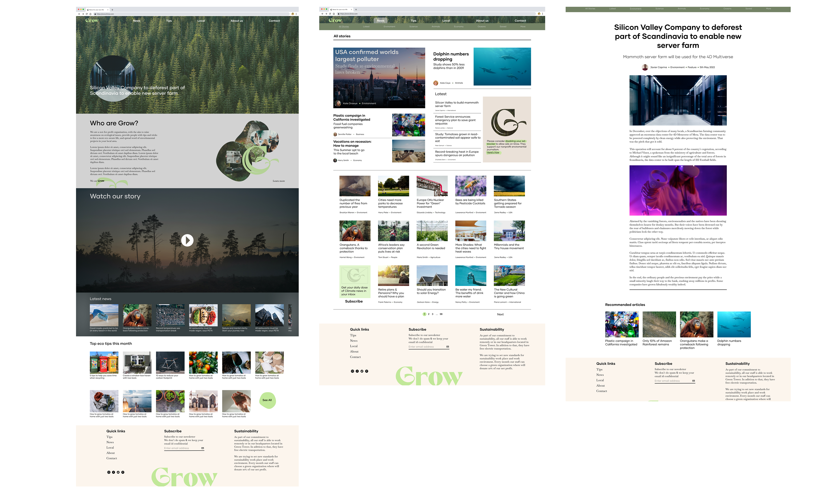
Task: Open Tips in left page main menu
Action: pyautogui.click(x=169, y=21)
